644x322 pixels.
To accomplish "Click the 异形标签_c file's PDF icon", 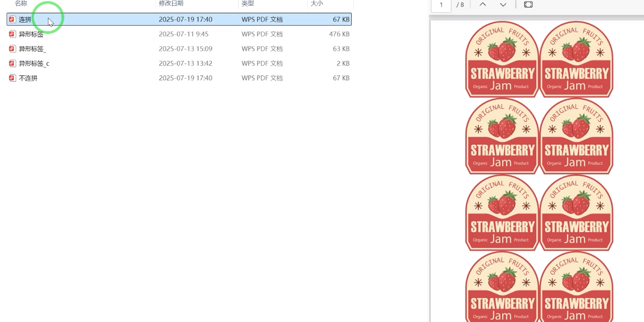I will pos(12,64).
